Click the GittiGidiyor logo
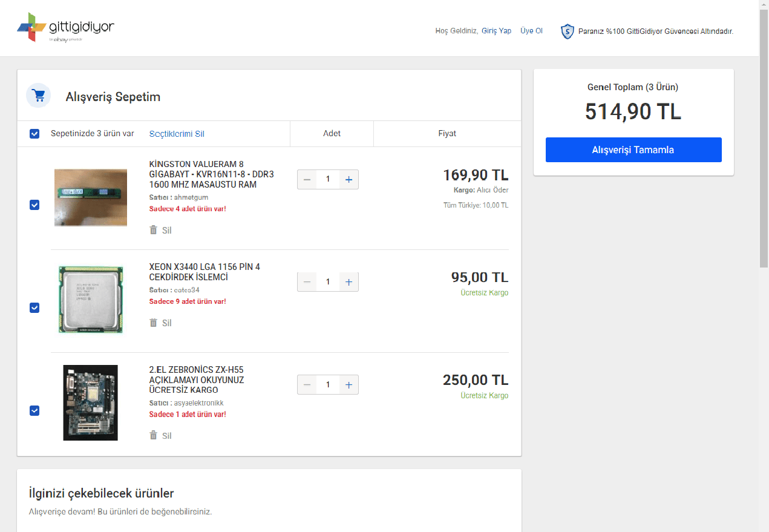 (65, 28)
